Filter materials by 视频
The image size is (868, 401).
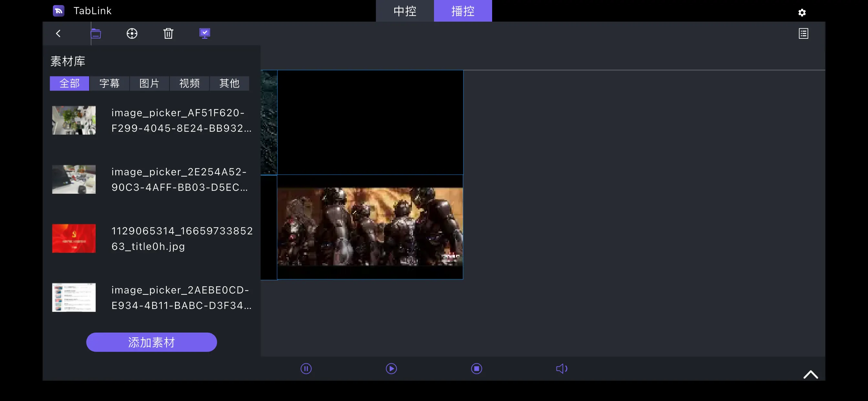(x=189, y=83)
